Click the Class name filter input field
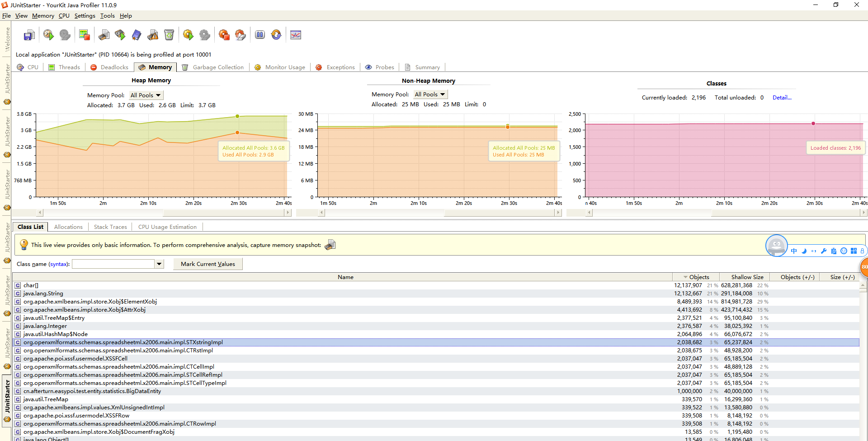The width and height of the screenshot is (868, 441). 113,264
